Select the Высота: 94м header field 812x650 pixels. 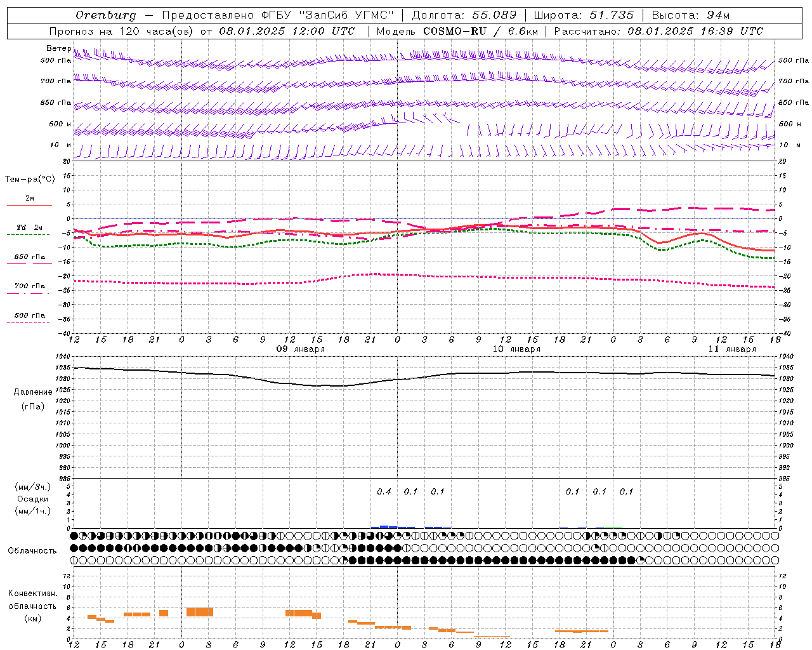[691, 15]
